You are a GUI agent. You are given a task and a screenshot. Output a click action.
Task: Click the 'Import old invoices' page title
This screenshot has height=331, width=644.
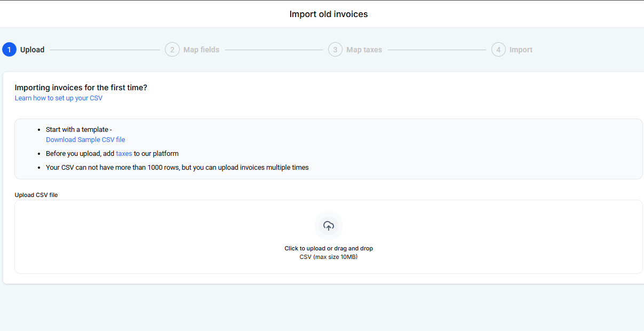329,14
